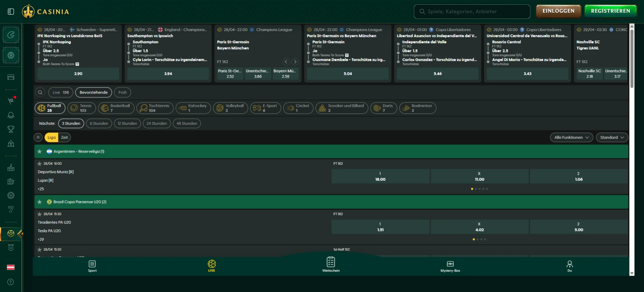Screen dimensions: 644x292
Task: Click the search field Spiele, Kategorien, Anbieter
Action: point(472,12)
